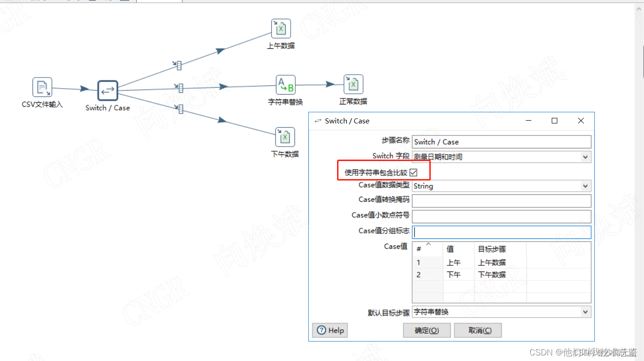Click in the 步骤名称 text field
The width and height of the screenshot is (644, 361).
[501, 142]
